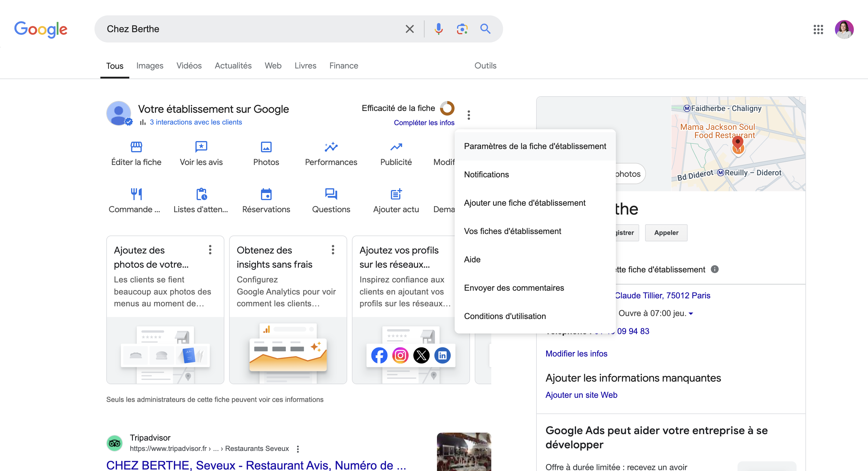Open Google Lens image search icon

462,29
